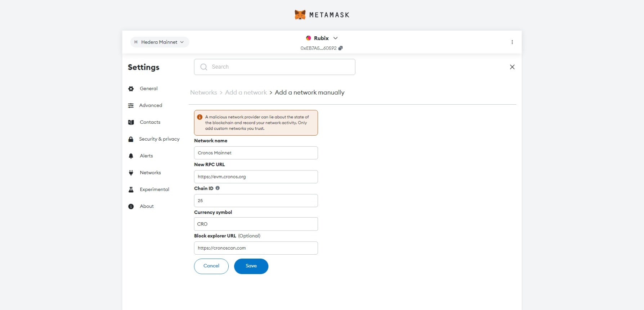
Task: Click the warning icon in malicious network notice
Action: click(200, 117)
